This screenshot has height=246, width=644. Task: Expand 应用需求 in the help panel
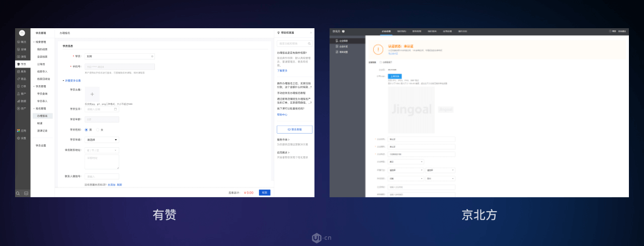[283, 153]
